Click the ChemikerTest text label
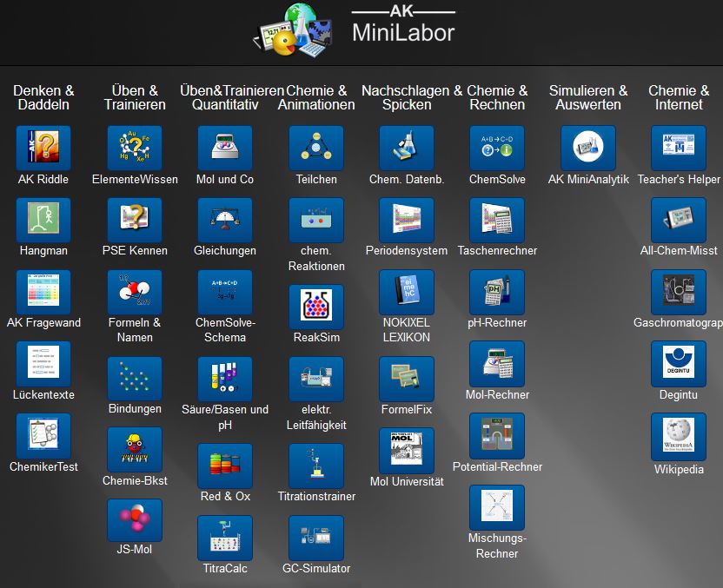 click(x=43, y=466)
